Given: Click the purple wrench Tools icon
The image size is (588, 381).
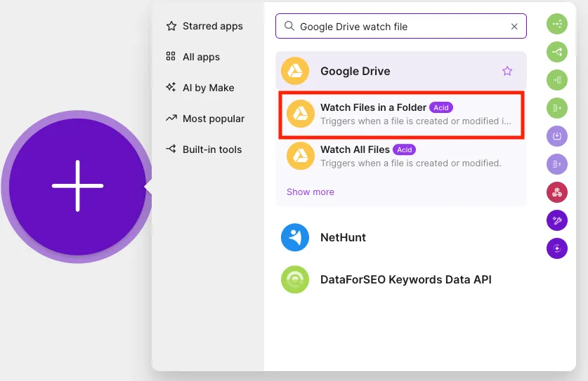Looking at the screenshot, I should point(557,220).
